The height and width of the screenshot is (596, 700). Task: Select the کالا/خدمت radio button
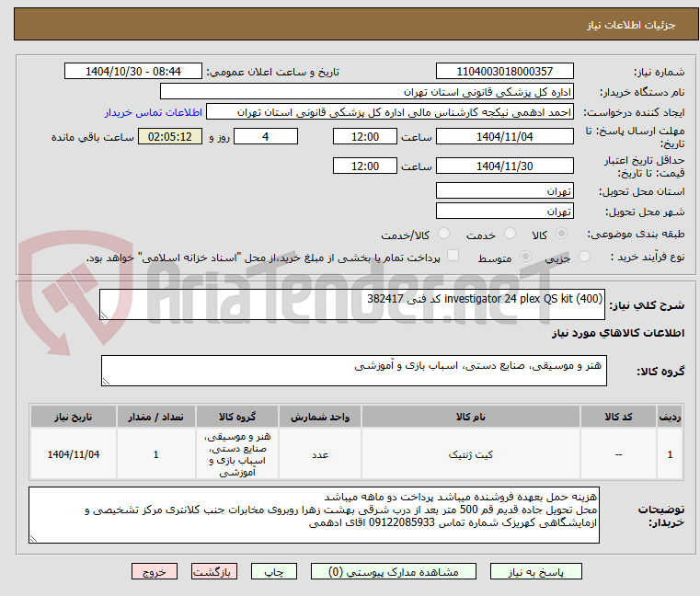click(x=443, y=234)
